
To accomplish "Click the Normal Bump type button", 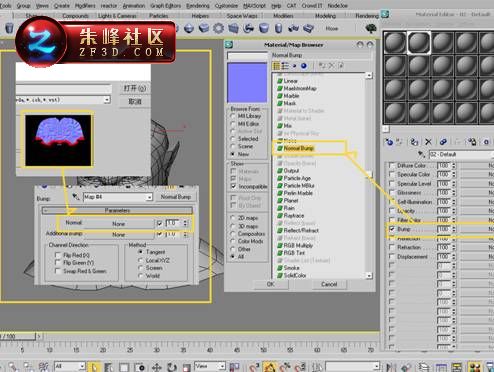I will point(176,197).
